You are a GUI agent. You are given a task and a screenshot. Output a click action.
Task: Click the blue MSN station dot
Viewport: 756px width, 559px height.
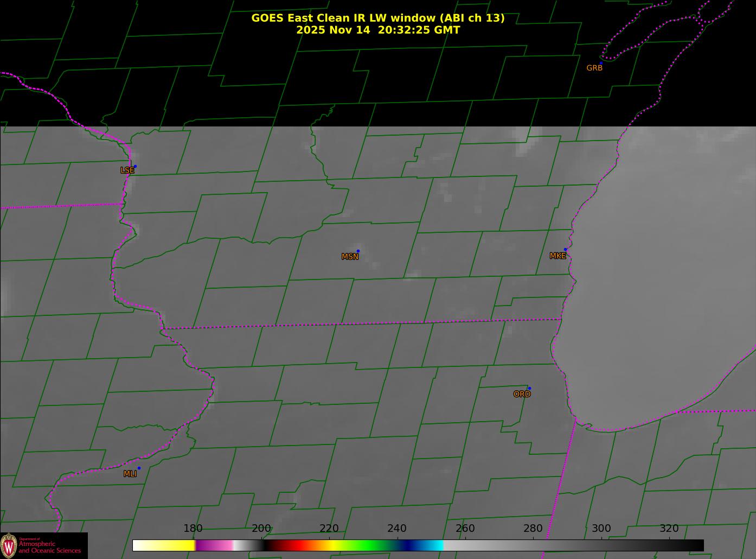tap(358, 251)
